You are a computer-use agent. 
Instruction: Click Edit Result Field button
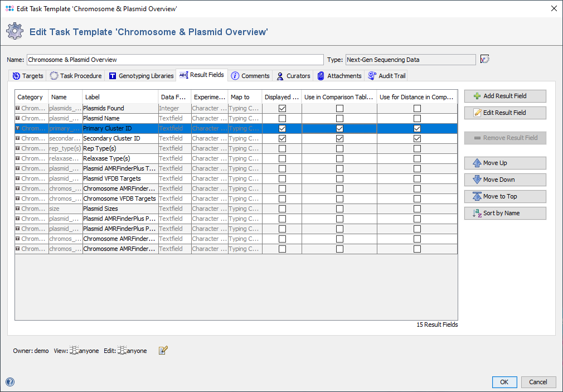click(x=505, y=113)
